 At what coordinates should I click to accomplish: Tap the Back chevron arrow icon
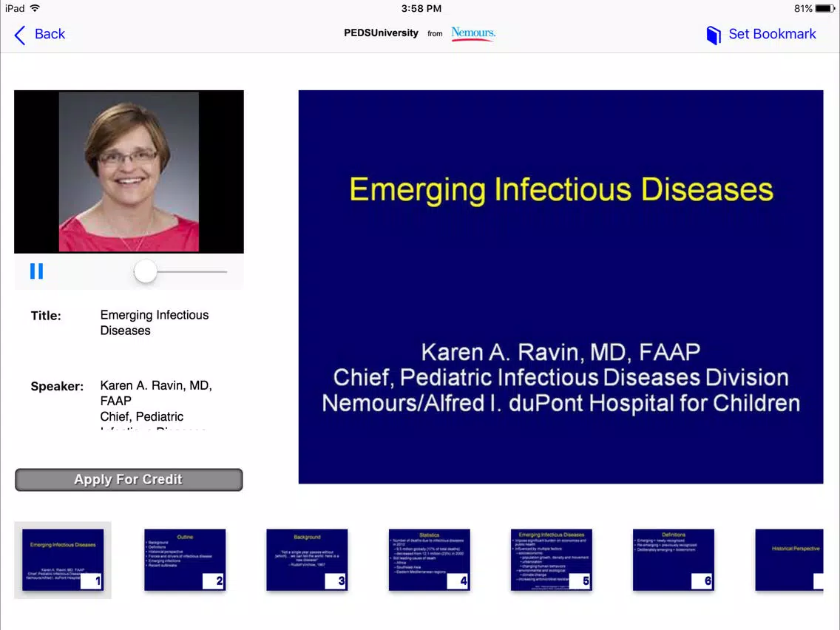[20, 35]
